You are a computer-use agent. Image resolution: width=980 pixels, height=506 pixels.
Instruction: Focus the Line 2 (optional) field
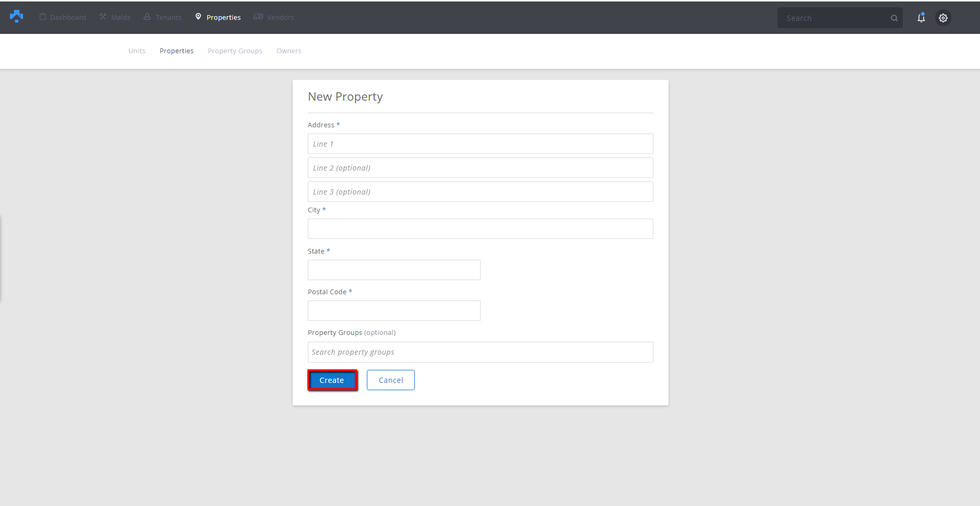point(480,168)
